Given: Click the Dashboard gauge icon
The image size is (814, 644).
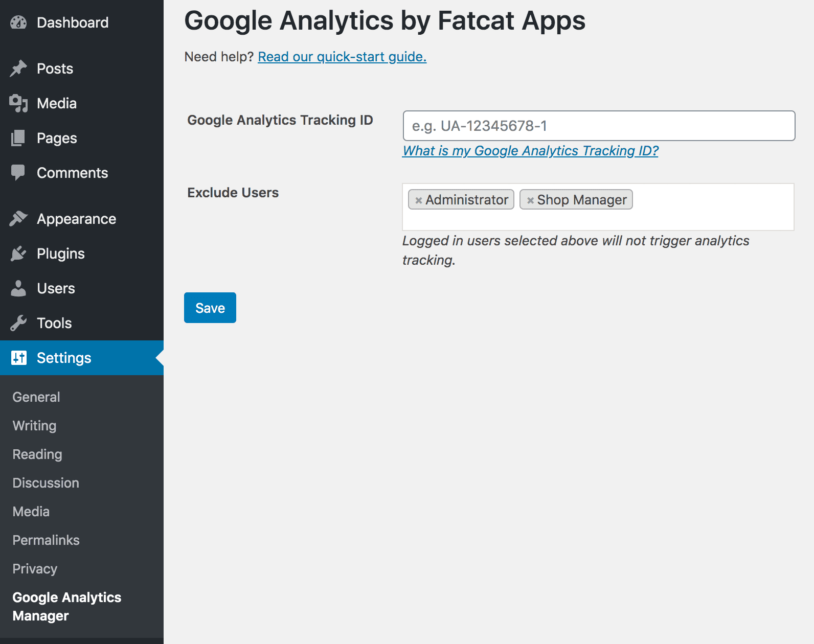Looking at the screenshot, I should (18, 22).
